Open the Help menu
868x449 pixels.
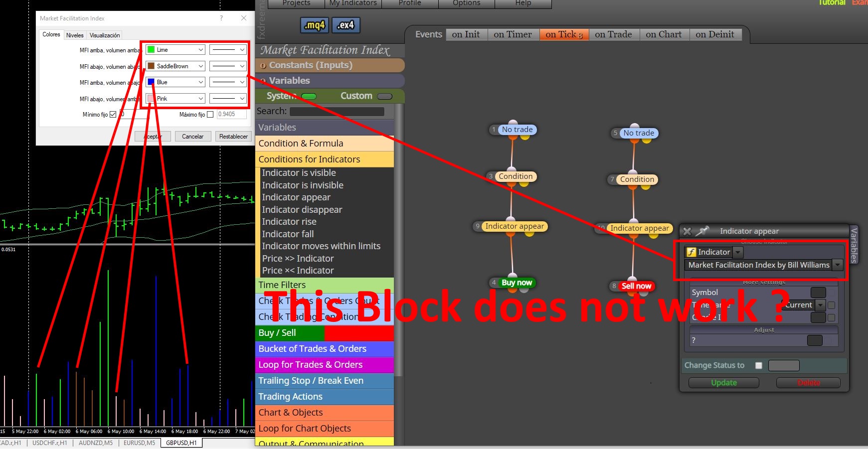pyautogui.click(x=523, y=3)
